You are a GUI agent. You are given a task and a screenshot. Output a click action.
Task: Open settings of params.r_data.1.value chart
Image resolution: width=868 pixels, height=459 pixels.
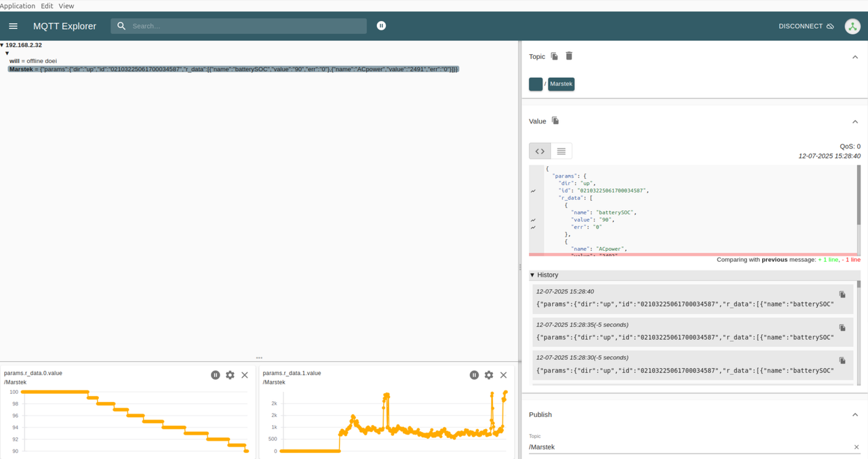tap(489, 375)
